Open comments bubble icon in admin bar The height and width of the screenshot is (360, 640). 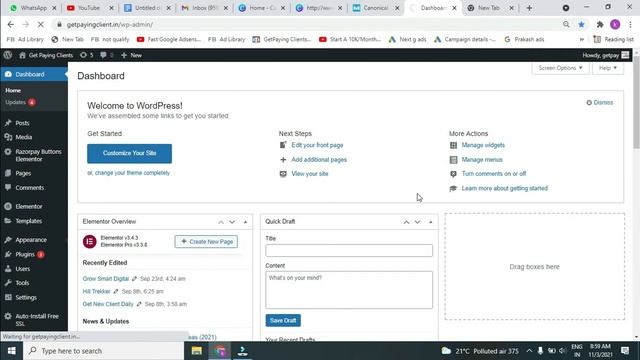tap(107, 55)
